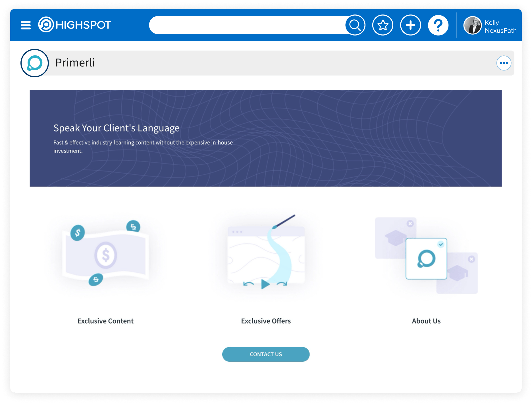Click the About Us label

(x=426, y=321)
